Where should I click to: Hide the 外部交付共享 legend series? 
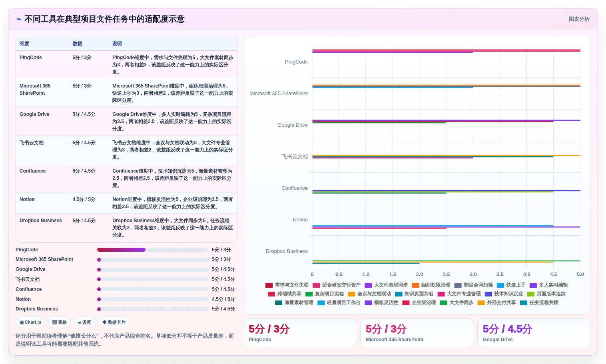click(x=496, y=302)
